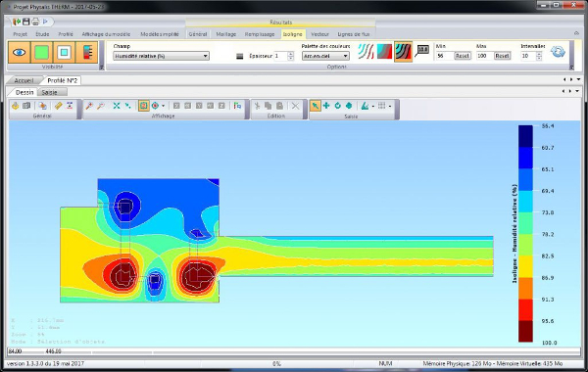588x372 pixels.
Task: Open the Palette des couleurs dropdown
Action: (325, 56)
